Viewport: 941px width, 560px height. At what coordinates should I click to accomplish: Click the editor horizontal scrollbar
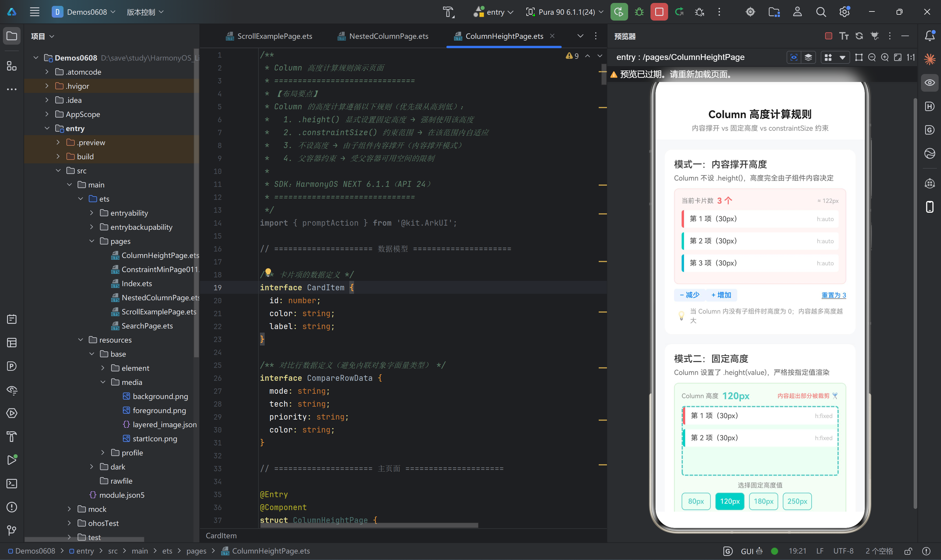point(369,525)
